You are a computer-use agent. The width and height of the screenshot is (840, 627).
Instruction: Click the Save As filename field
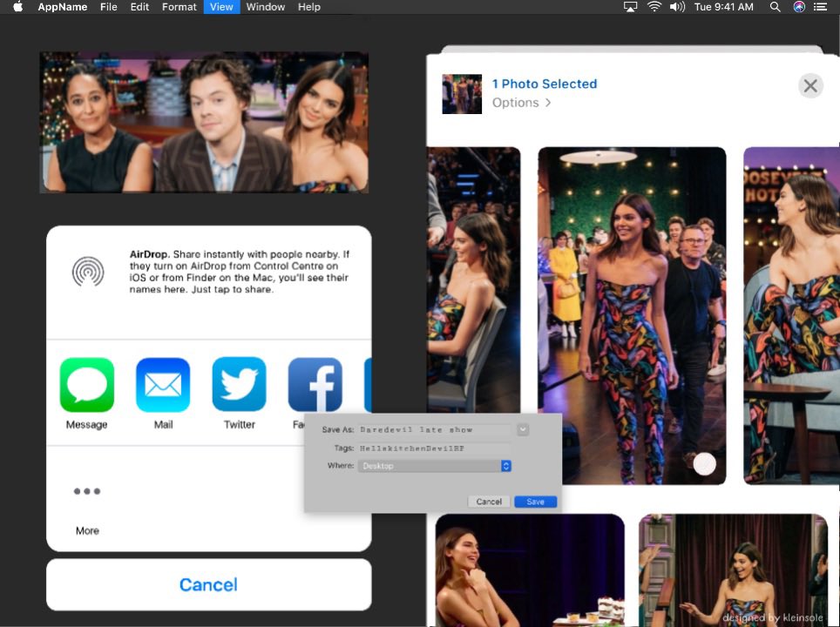(x=435, y=429)
